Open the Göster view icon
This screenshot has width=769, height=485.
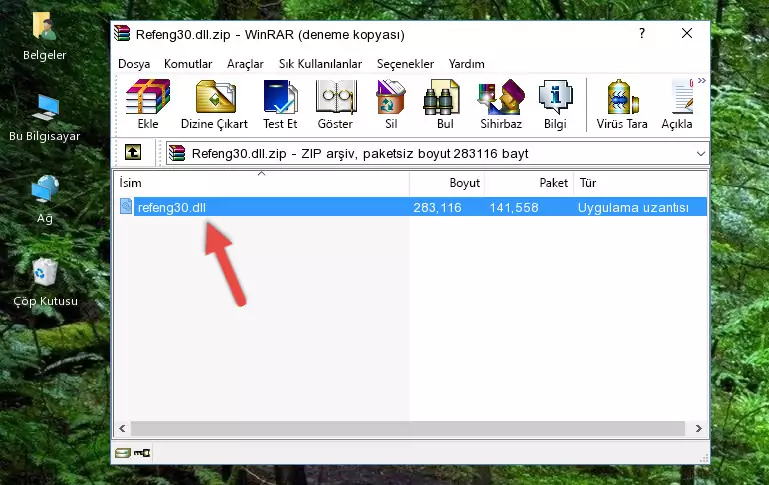tap(335, 97)
